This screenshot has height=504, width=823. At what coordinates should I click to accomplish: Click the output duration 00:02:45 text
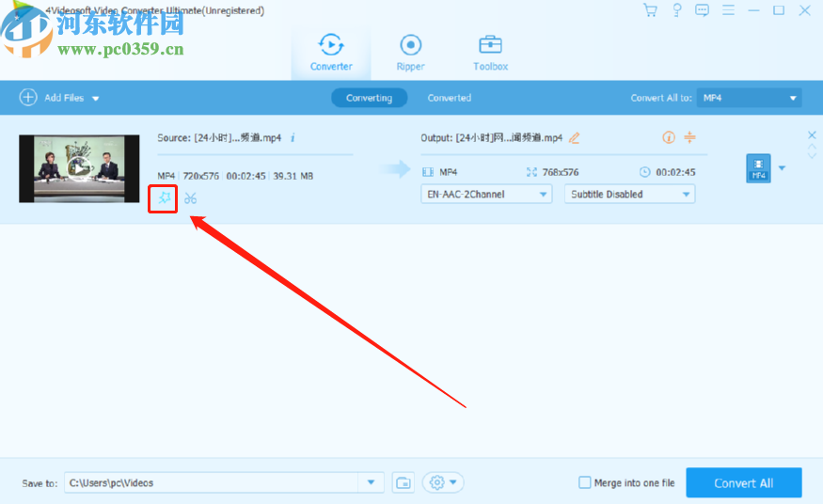click(x=675, y=172)
